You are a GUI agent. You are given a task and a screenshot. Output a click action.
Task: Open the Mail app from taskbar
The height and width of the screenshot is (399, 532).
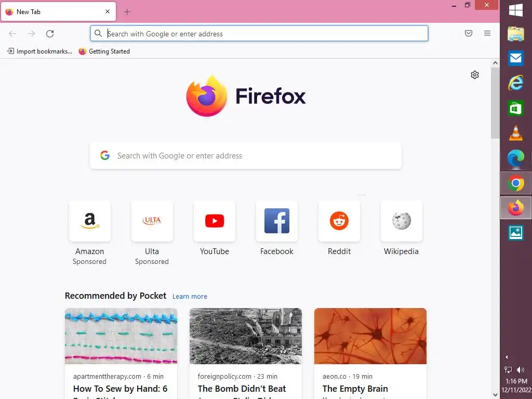(516, 58)
